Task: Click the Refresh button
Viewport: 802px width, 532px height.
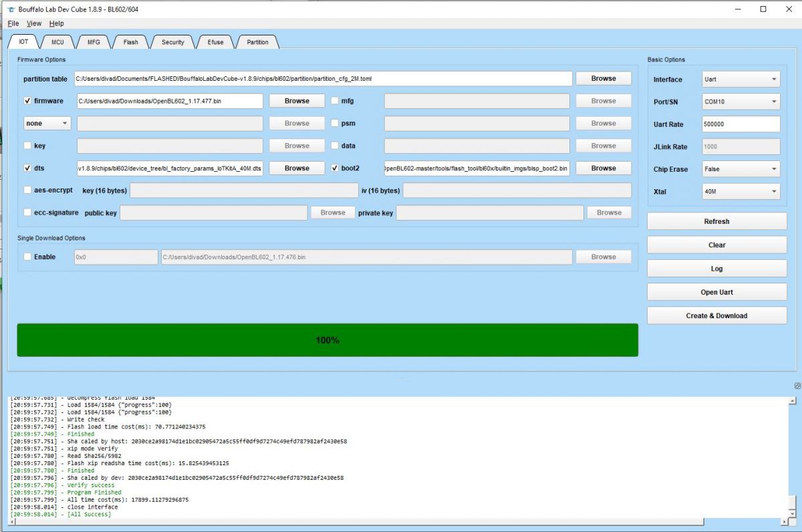Action: (x=716, y=221)
